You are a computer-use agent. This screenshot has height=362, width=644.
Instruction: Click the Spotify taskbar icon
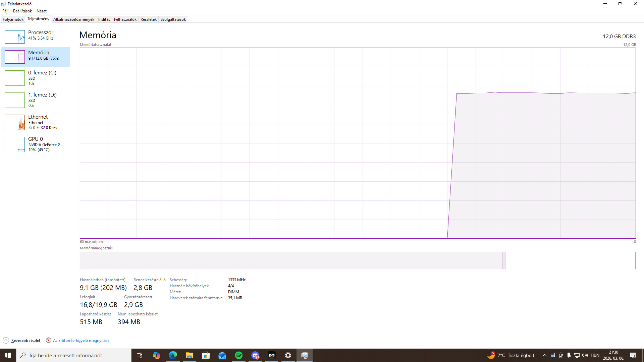(239, 355)
